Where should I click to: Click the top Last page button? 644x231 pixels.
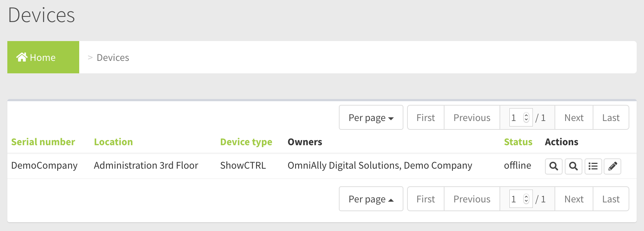(x=611, y=118)
